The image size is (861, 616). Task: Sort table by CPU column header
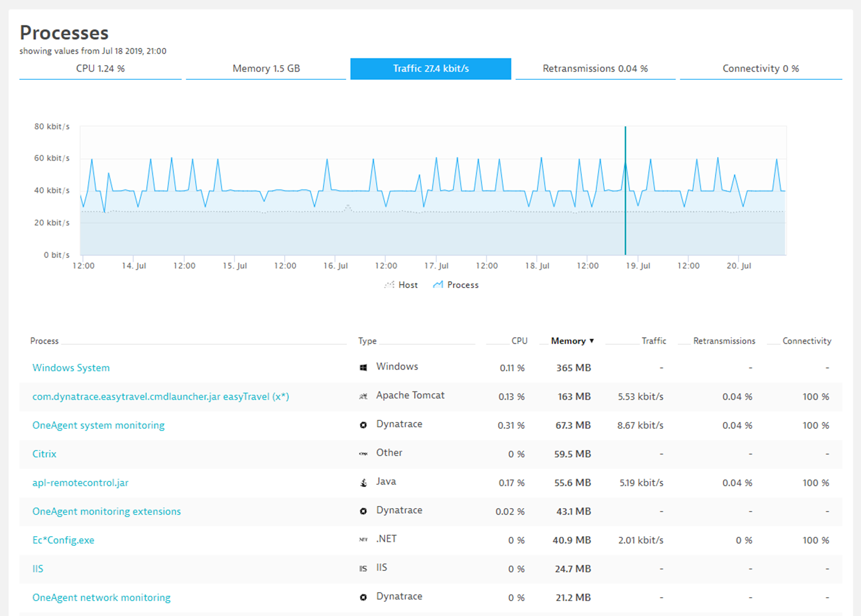519,341
